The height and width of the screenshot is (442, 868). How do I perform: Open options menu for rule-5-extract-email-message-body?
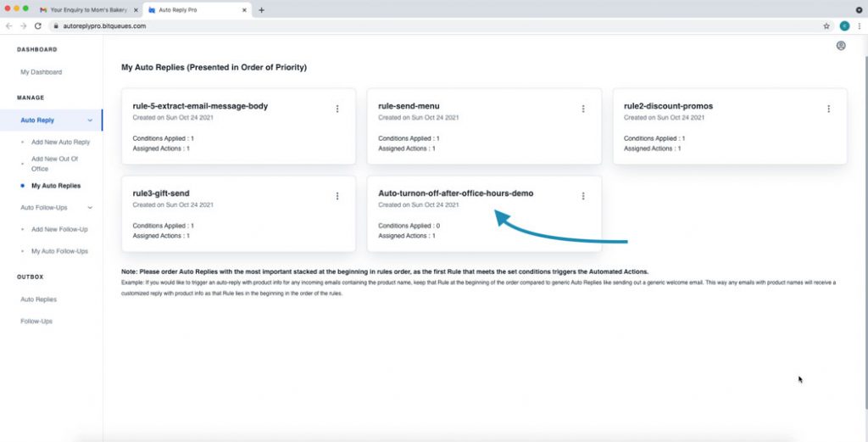pos(337,109)
